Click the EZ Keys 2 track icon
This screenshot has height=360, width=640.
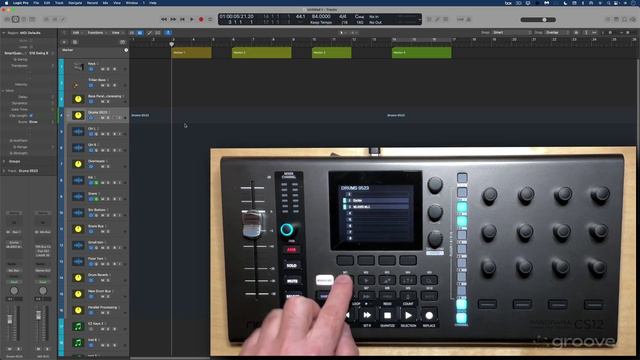point(78,326)
